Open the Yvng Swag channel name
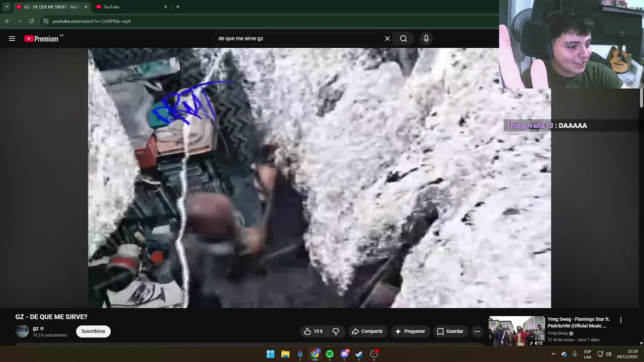The image size is (644, 362). [x=557, y=333]
